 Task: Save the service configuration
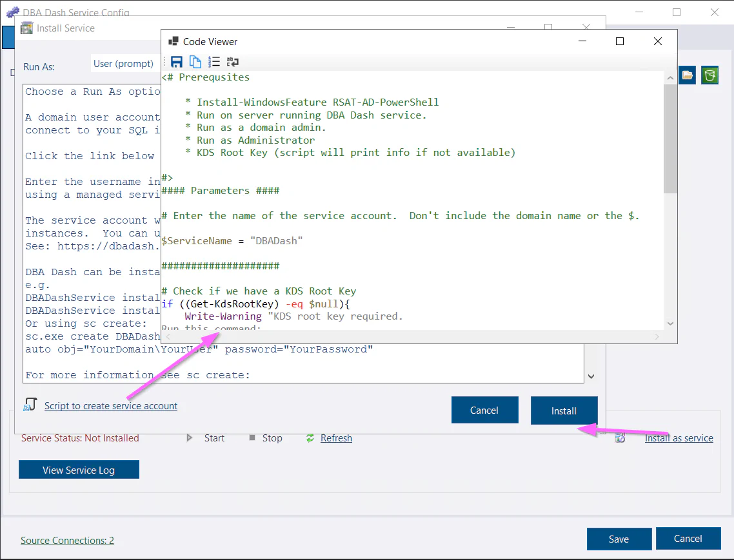(x=619, y=539)
